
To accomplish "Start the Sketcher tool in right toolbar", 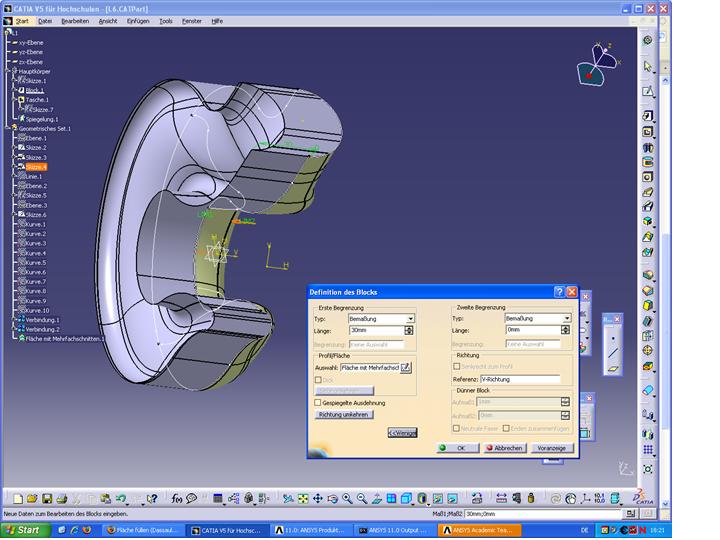I will (x=647, y=91).
